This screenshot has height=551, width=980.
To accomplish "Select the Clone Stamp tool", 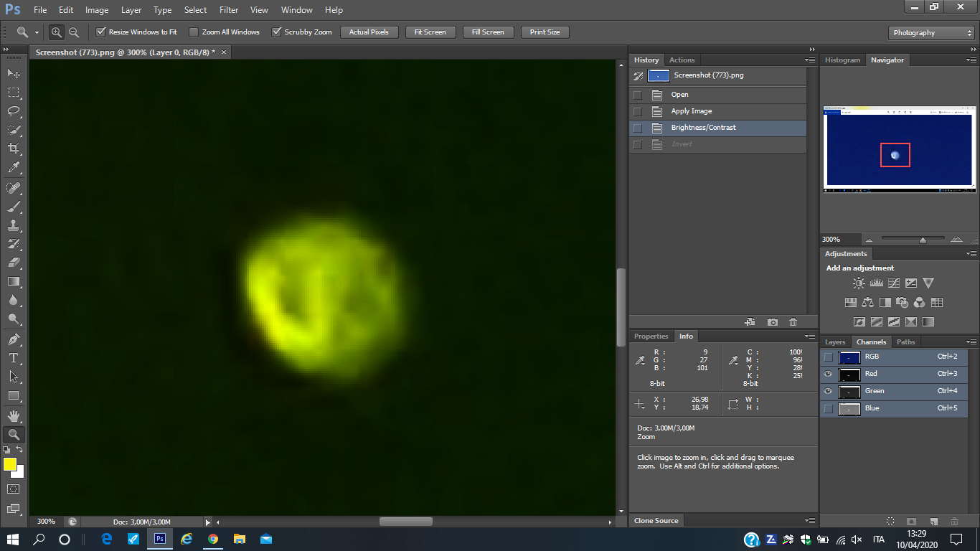I will tap(14, 225).
